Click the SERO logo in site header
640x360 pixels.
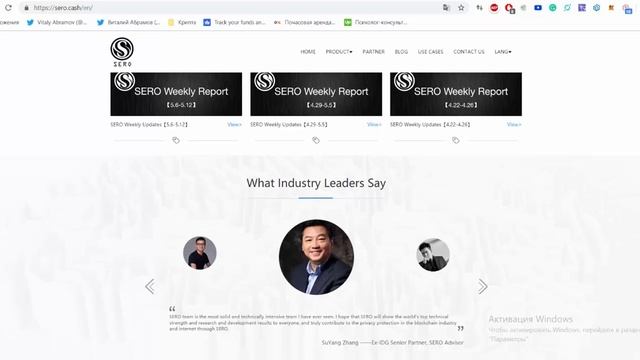(122, 52)
